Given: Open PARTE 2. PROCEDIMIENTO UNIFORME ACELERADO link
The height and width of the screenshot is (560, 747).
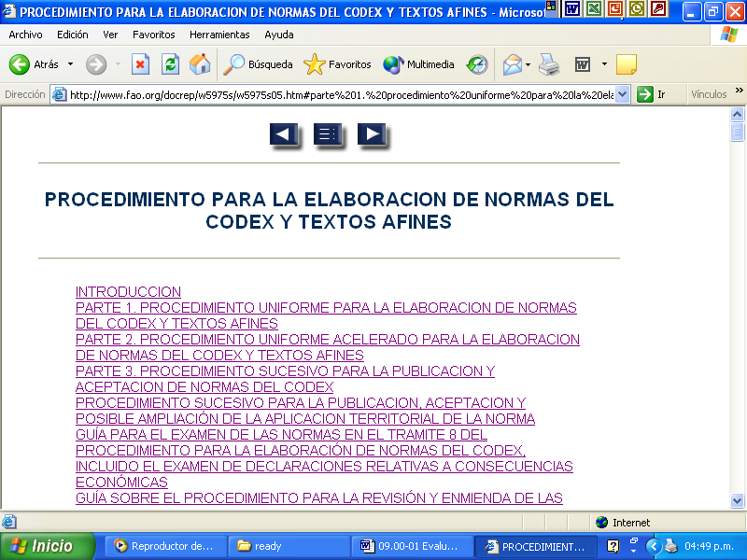Looking at the screenshot, I should pyautogui.click(x=328, y=347).
